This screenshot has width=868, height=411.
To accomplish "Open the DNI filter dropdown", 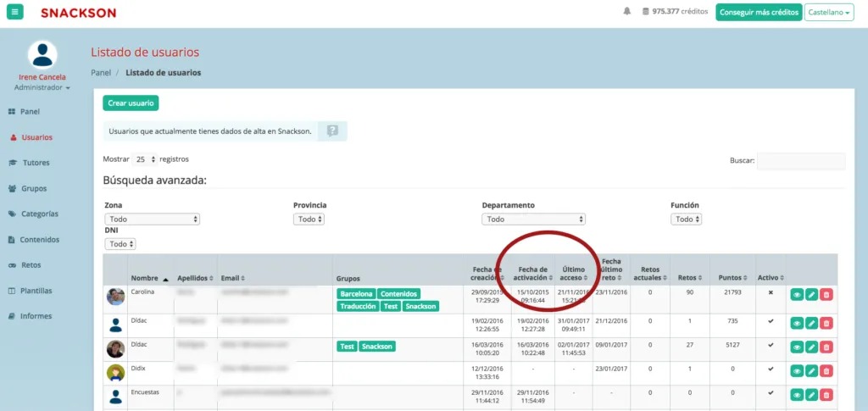I will click(120, 244).
